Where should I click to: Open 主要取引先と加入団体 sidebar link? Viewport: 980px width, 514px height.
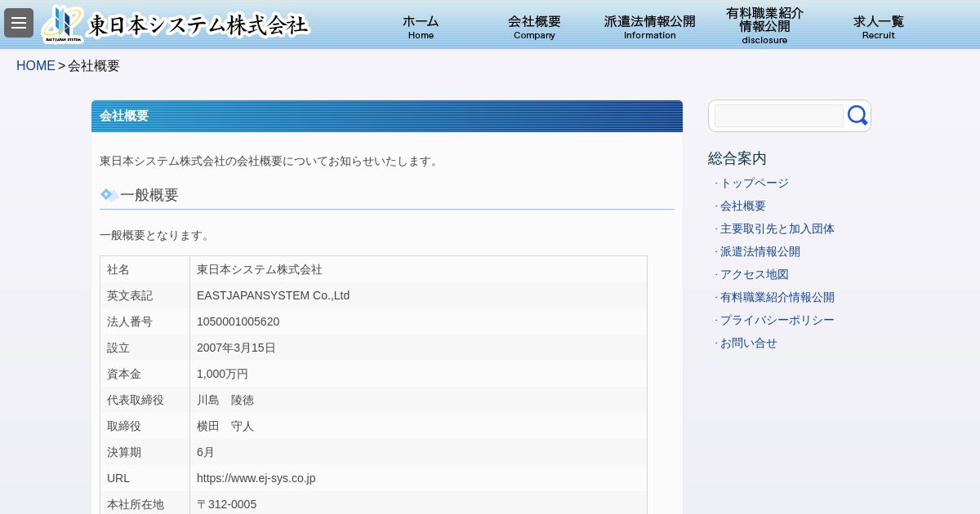tap(777, 228)
